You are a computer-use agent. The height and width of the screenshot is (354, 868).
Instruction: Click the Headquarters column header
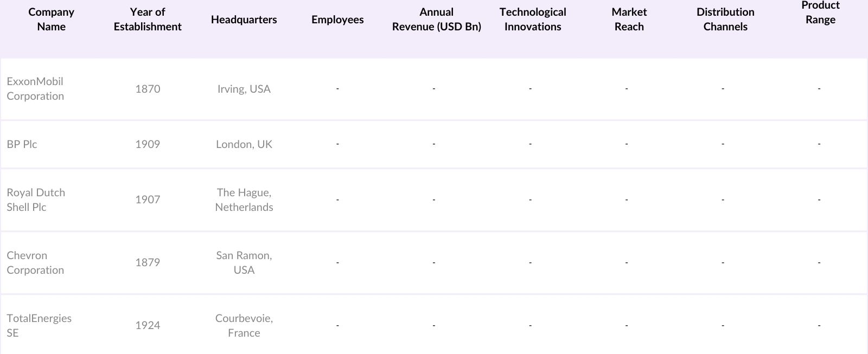coord(244,20)
